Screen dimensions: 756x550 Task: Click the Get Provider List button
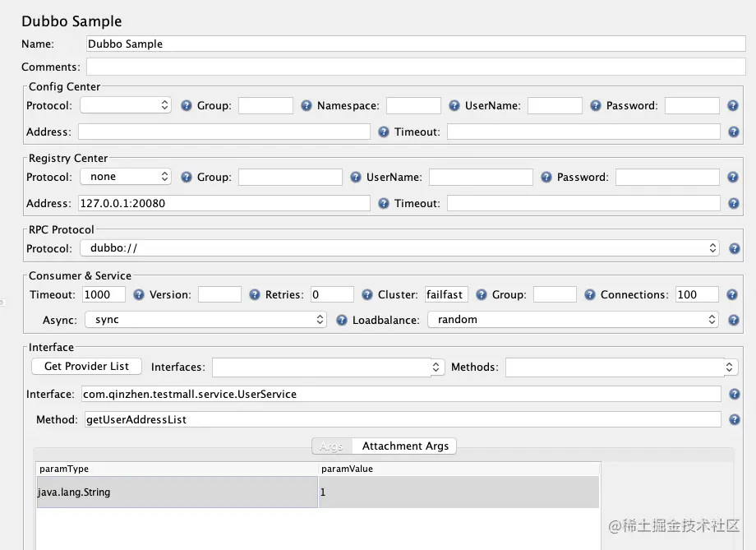86,366
